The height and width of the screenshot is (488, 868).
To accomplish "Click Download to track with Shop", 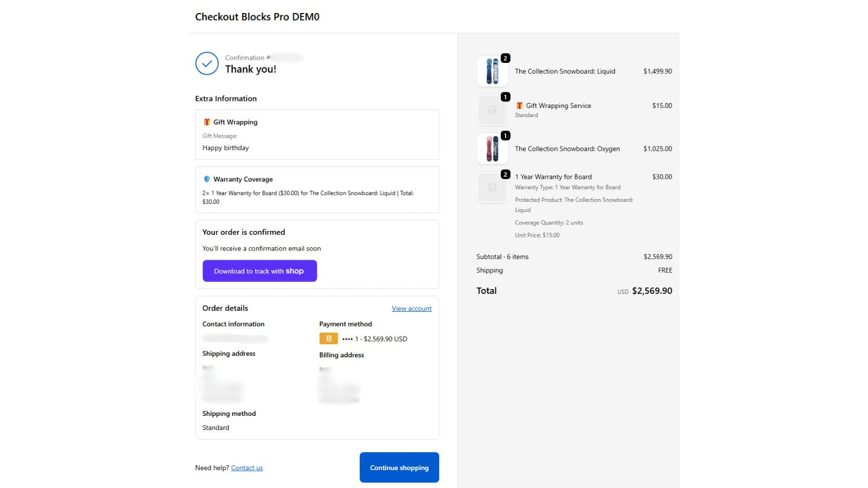I will point(259,271).
